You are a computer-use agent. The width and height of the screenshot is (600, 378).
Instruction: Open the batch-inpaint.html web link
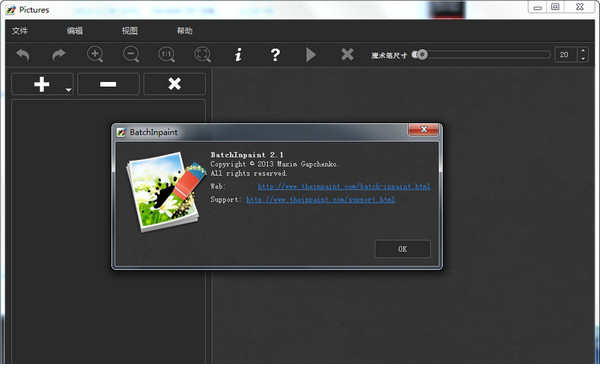coord(344,186)
